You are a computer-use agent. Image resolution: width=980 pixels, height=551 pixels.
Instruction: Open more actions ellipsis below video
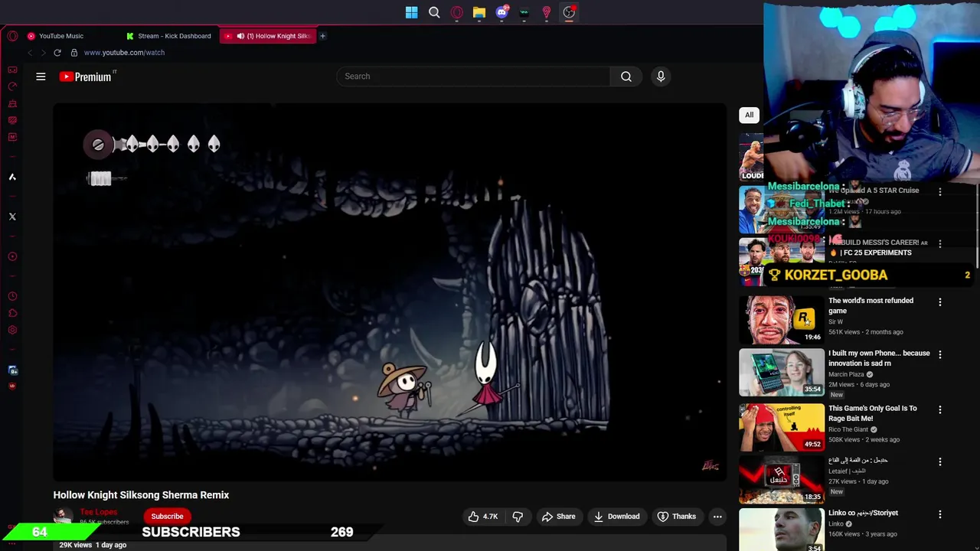[x=717, y=517]
